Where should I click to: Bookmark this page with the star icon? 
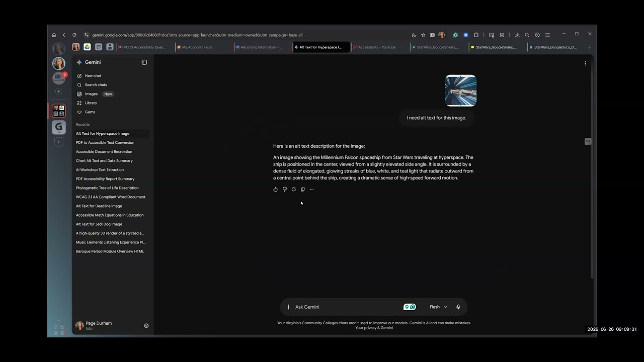pos(423,35)
